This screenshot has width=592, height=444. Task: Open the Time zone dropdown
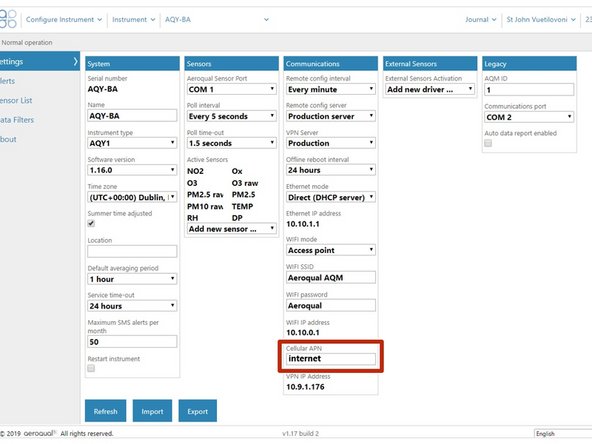[x=132, y=197]
